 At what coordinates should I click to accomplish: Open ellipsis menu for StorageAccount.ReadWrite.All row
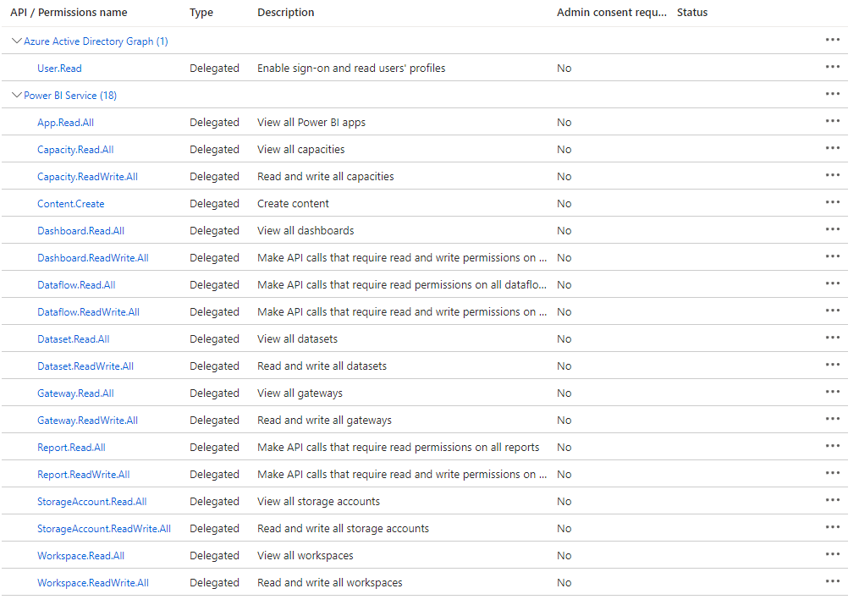(x=832, y=527)
